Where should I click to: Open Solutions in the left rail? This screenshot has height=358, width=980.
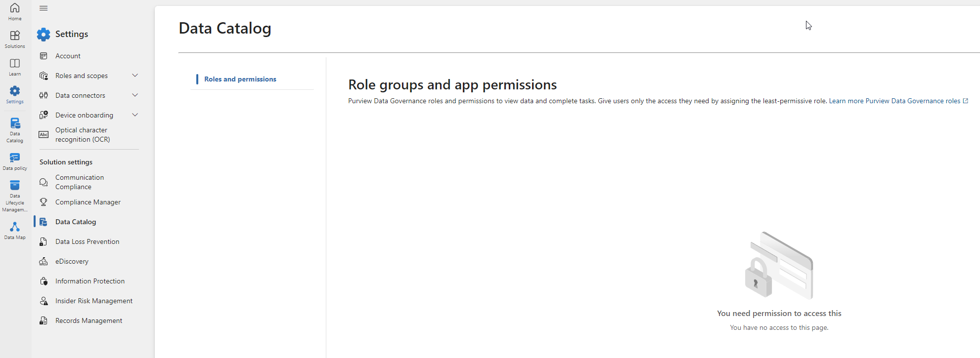click(15, 40)
